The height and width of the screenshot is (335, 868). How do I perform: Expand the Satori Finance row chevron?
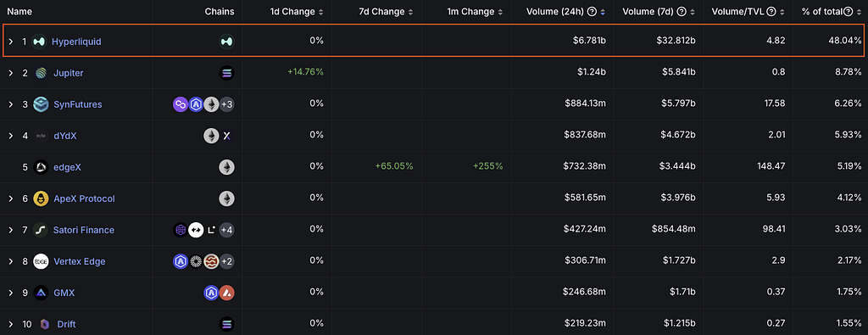[10, 230]
